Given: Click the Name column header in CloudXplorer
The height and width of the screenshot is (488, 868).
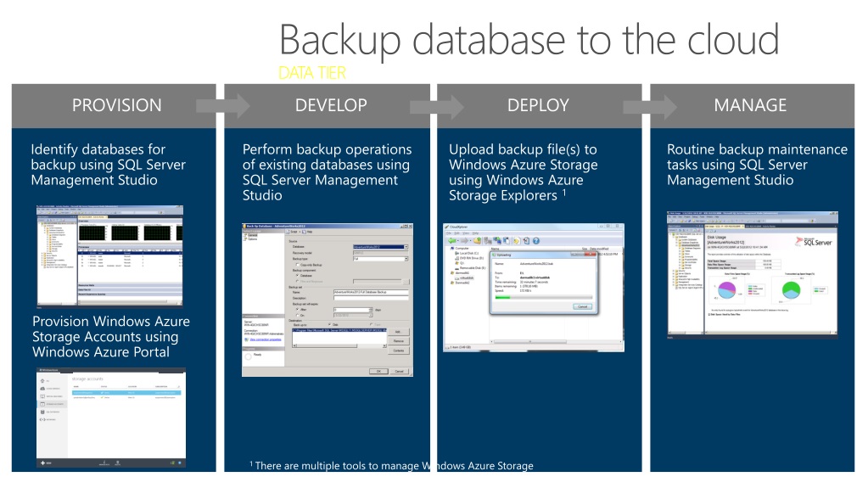Looking at the screenshot, I should pos(495,249).
